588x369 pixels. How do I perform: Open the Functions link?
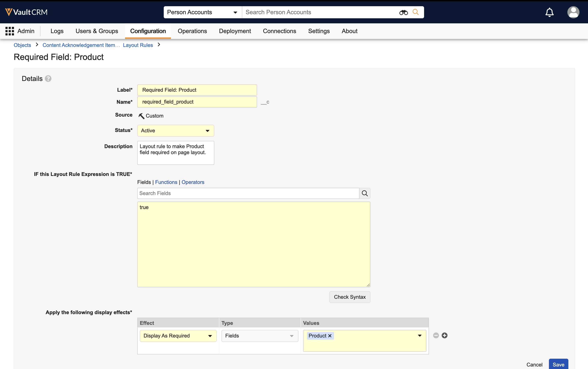[x=166, y=182]
